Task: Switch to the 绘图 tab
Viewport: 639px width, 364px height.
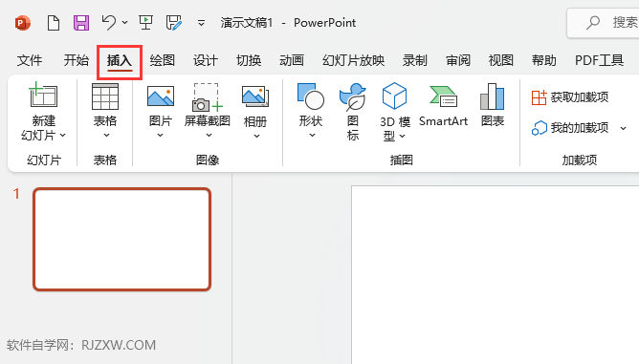Action: tap(163, 61)
